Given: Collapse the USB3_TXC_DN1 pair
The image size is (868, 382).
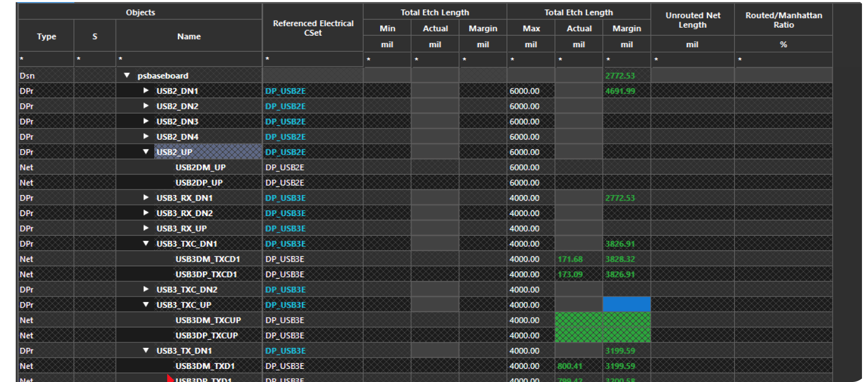Looking at the screenshot, I should point(146,244).
